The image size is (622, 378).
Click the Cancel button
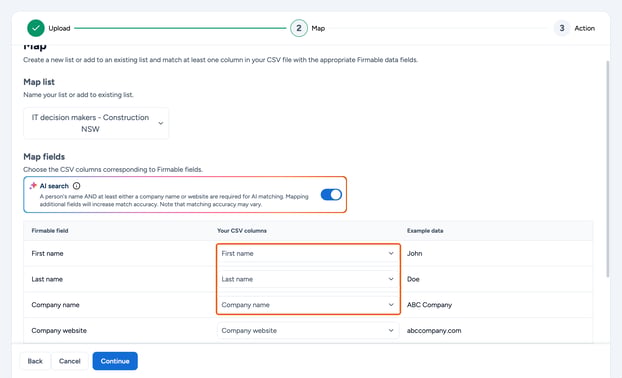pos(70,361)
